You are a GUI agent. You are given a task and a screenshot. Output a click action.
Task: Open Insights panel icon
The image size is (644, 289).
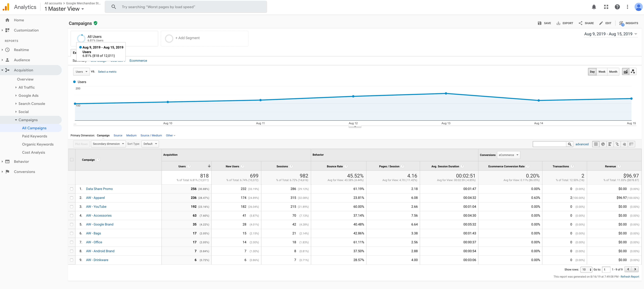click(622, 23)
